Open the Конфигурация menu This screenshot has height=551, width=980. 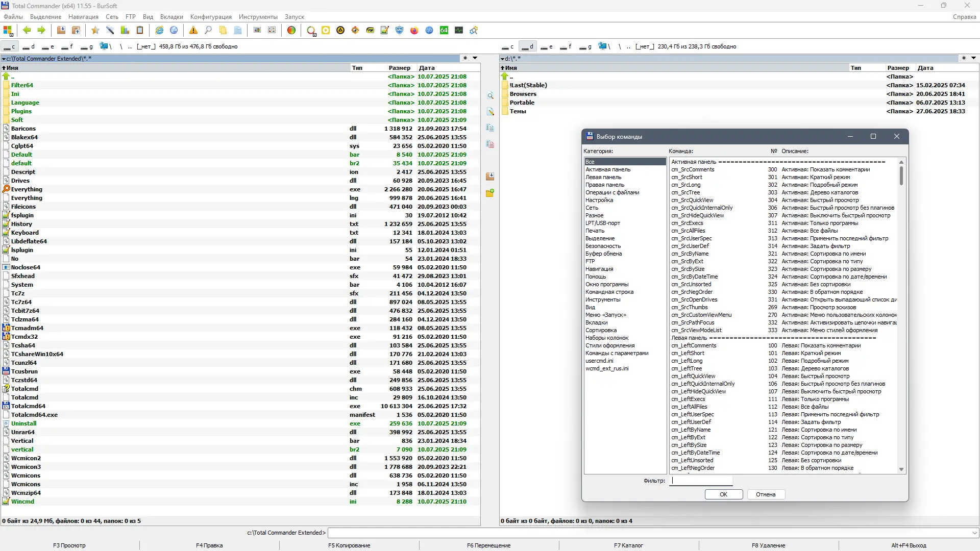point(211,17)
